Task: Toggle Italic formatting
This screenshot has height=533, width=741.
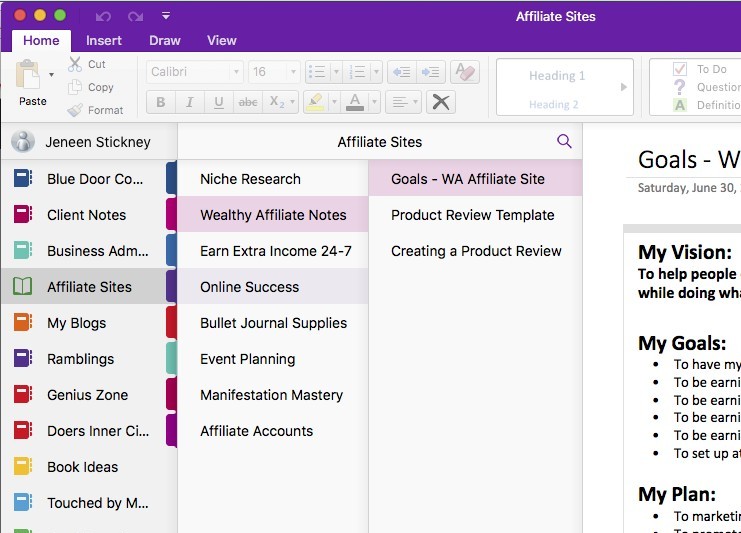Action: (190, 102)
